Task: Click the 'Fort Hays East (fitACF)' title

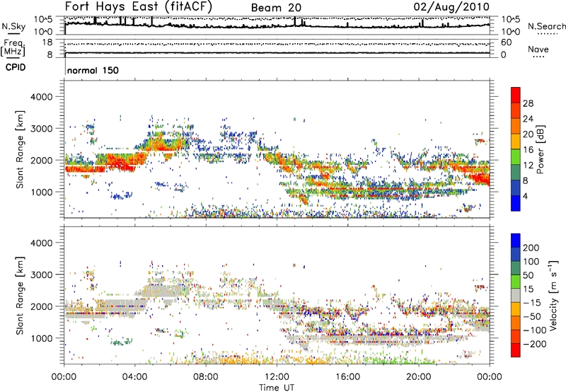Action: click(x=138, y=7)
